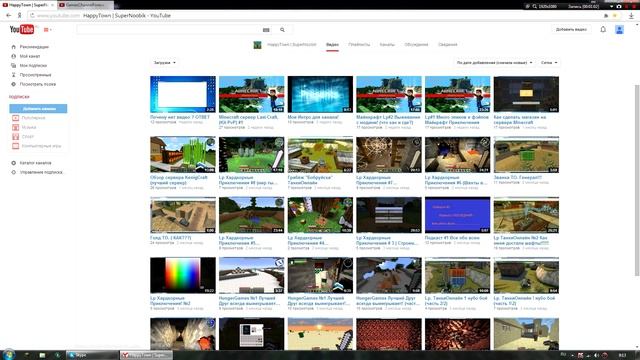Open rainbow color-spectrum video thumbnail
The height and width of the screenshot is (360, 640).
tap(183, 276)
